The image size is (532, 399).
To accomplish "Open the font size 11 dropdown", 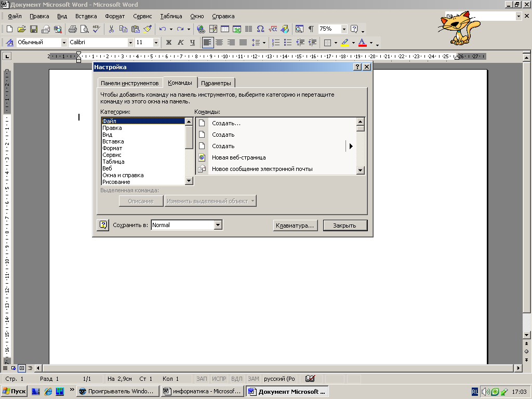I will point(156,43).
